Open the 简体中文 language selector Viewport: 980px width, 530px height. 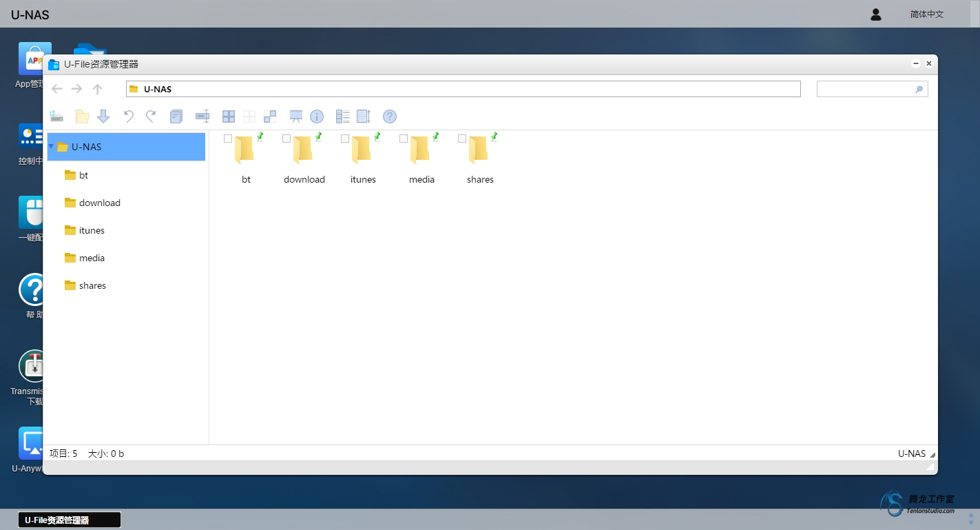pos(926,14)
